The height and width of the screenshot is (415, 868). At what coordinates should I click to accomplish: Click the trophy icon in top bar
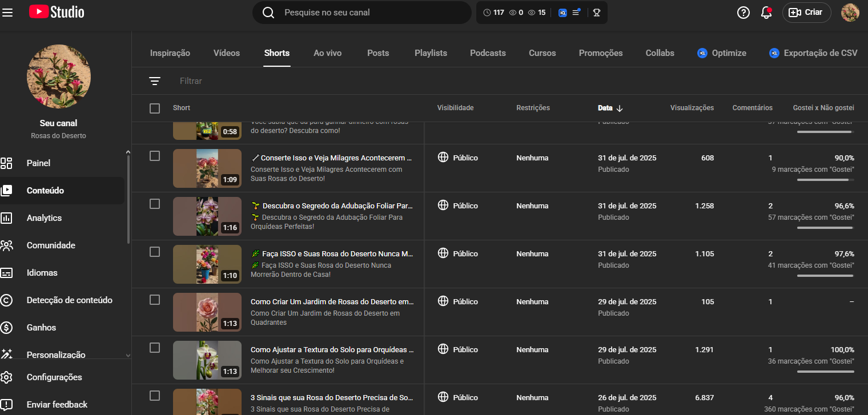pos(597,13)
